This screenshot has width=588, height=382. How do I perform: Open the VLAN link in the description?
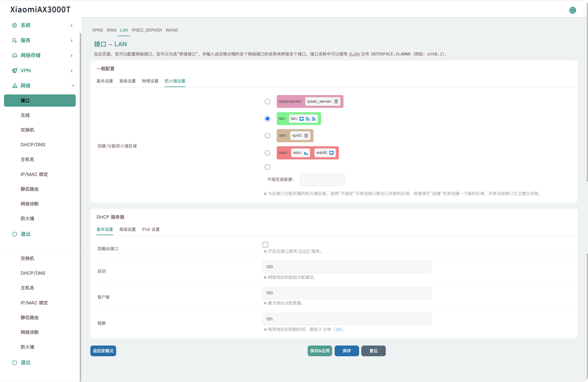pos(354,54)
